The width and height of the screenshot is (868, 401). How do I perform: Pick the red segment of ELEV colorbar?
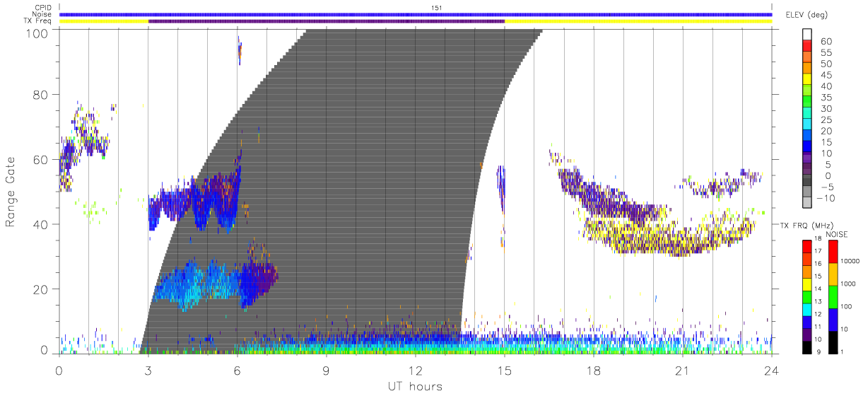[808, 45]
